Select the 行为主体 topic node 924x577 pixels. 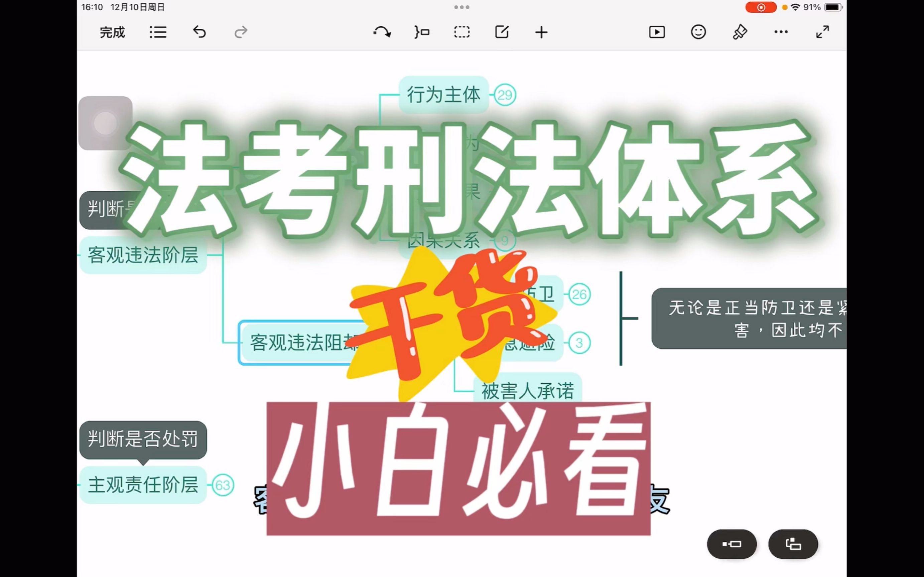(x=444, y=94)
